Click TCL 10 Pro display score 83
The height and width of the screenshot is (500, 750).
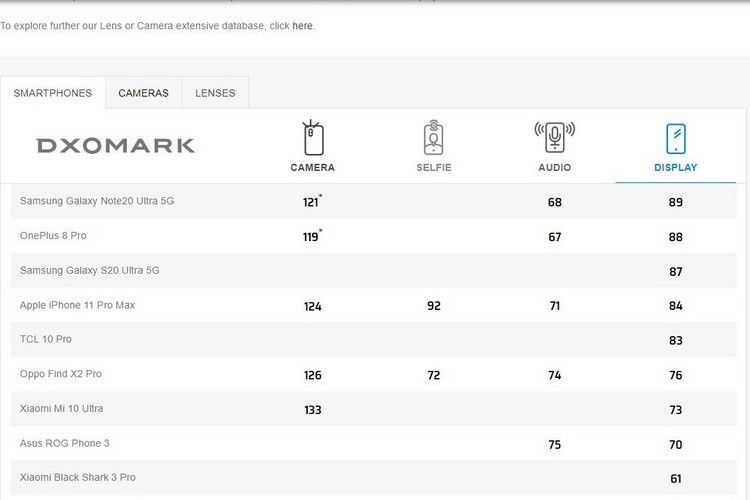click(x=676, y=341)
